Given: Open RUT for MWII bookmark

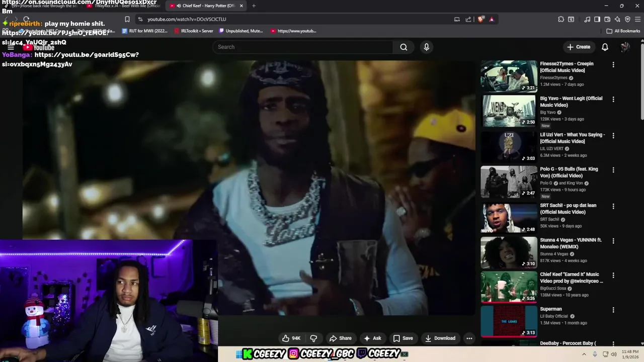Looking at the screenshot, I should (x=145, y=31).
